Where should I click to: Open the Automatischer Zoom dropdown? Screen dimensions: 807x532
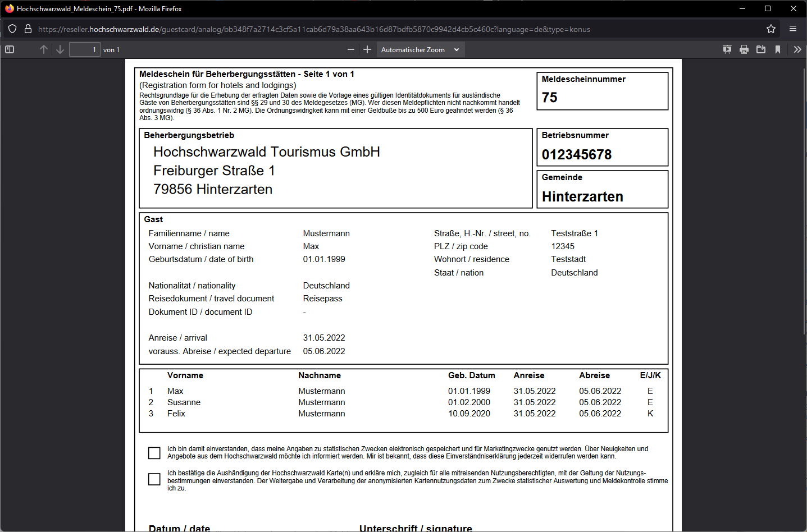(x=420, y=49)
